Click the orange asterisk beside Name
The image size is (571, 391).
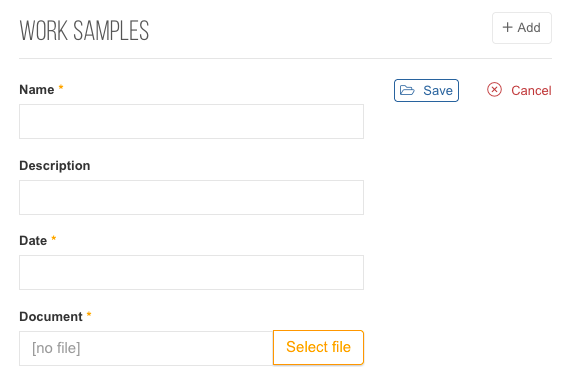[x=61, y=87]
